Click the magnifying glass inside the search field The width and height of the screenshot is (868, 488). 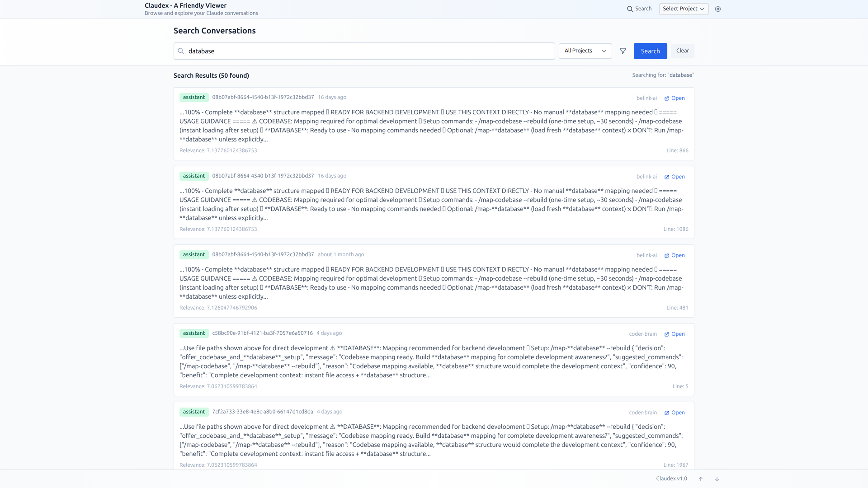click(x=180, y=51)
